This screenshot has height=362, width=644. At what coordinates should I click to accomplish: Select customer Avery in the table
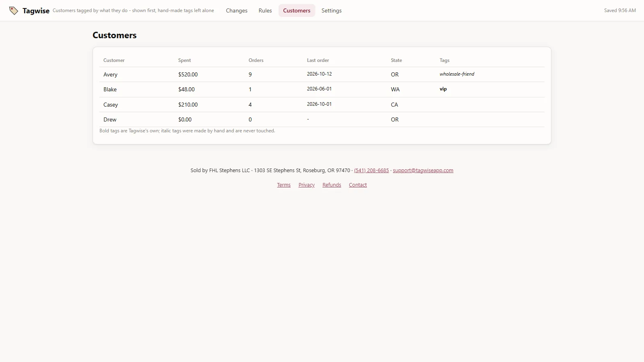pyautogui.click(x=110, y=74)
